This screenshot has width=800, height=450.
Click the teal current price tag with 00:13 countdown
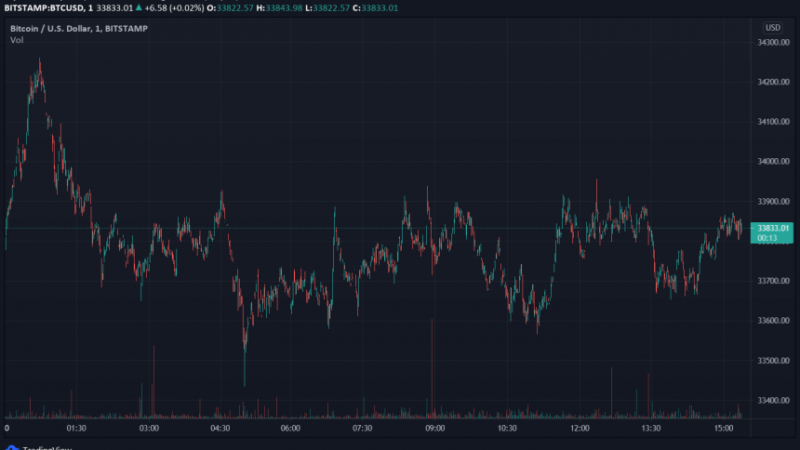tap(772, 233)
